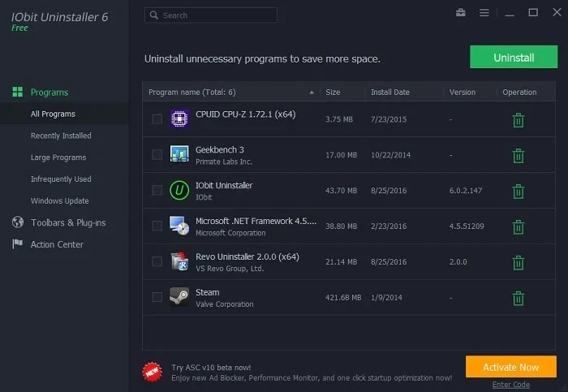
Task: Select the Geekbench 3 checkbox
Action: click(157, 154)
